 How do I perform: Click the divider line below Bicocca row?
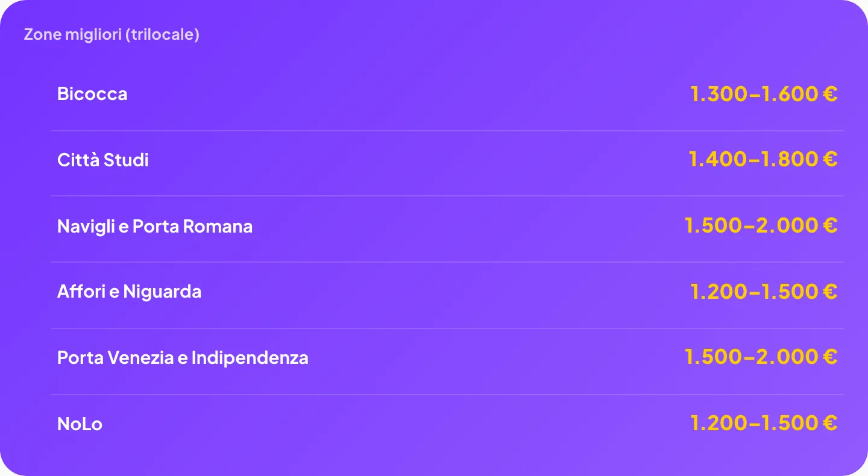pos(447,131)
